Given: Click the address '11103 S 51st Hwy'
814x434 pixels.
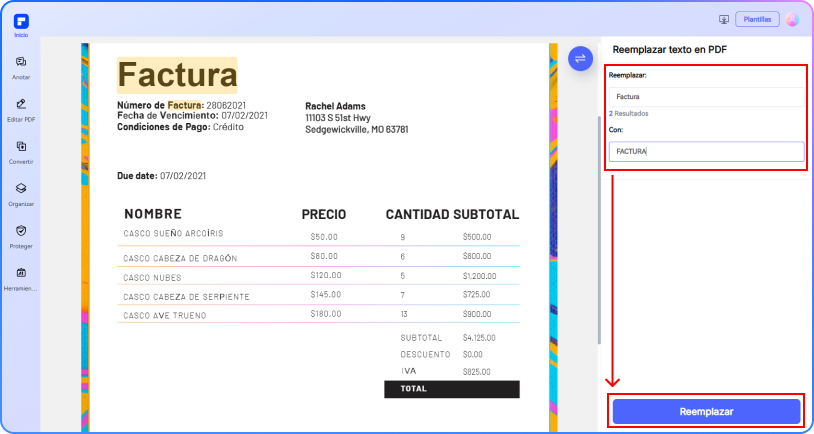Looking at the screenshot, I should (x=338, y=118).
